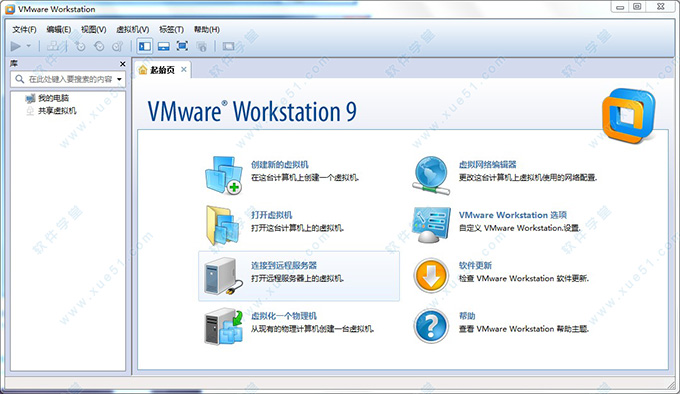Switch to the 起始页 tab
Screen dimensions: 680x394
click(162, 70)
